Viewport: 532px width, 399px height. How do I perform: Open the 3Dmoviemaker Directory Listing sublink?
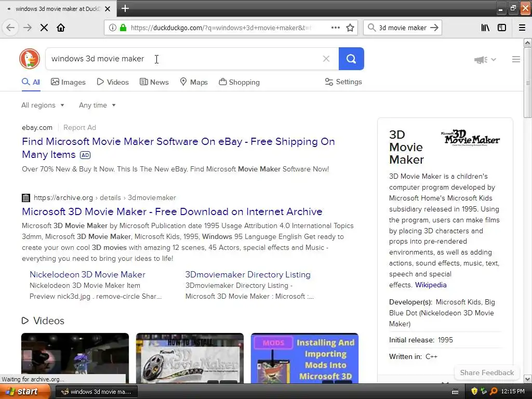click(248, 274)
